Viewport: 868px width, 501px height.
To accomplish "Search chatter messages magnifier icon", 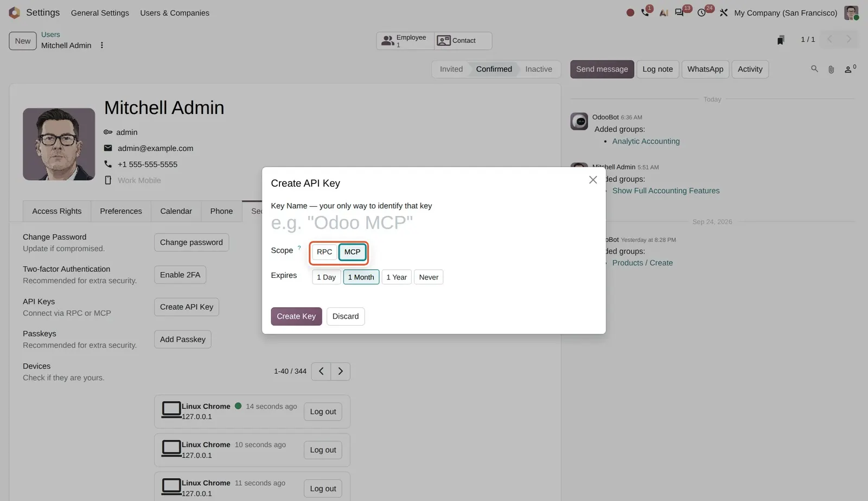I will (814, 69).
